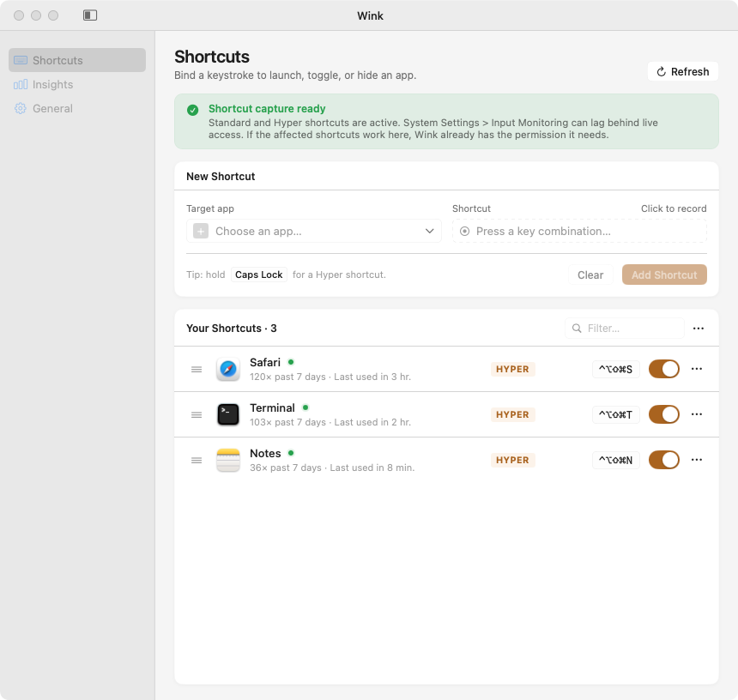Click the plus app placeholder icon
The height and width of the screenshot is (700, 738).
click(x=201, y=231)
